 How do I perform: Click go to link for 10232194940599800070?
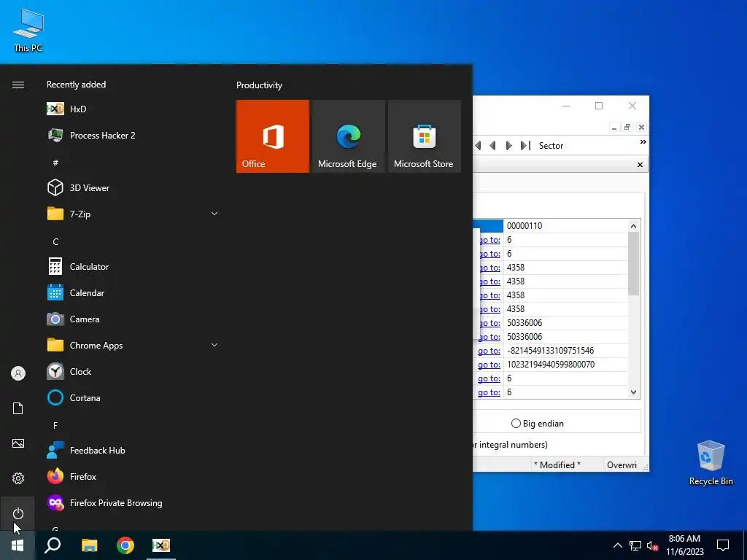pyautogui.click(x=489, y=365)
